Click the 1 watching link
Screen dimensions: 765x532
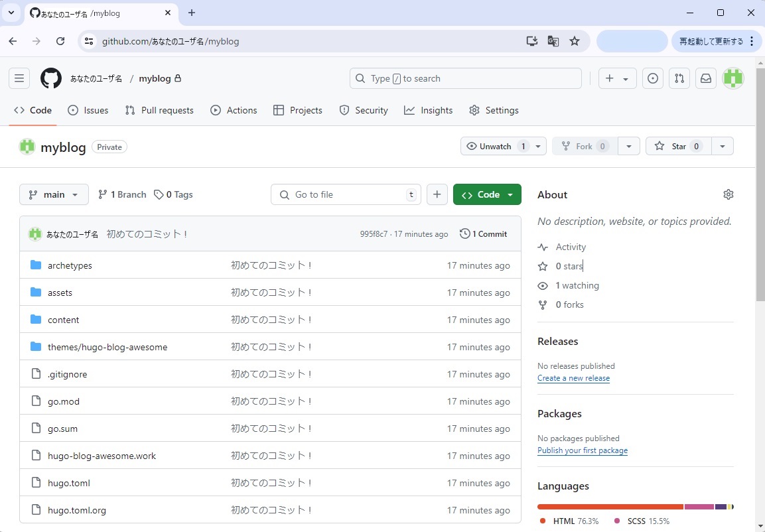point(569,286)
